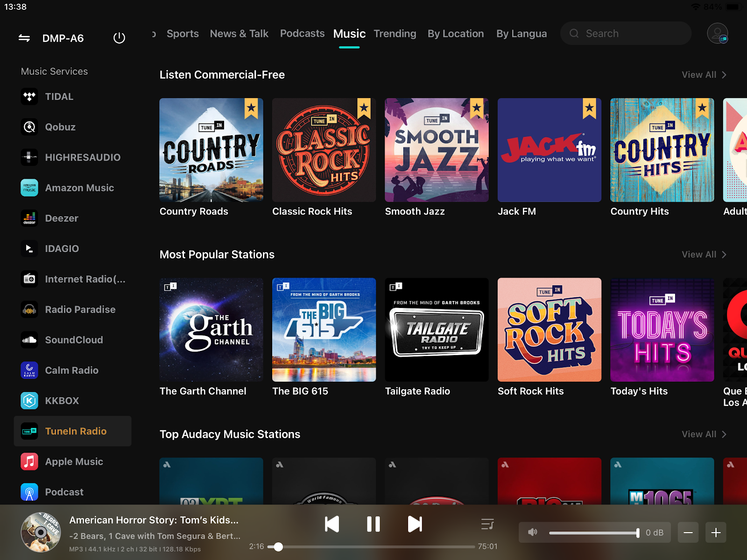Open the Apple Music icon
747x560 pixels.
click(x=29, y=462)
